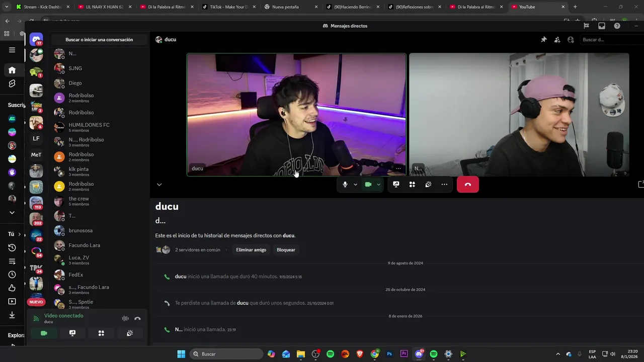
Task: Focus the Buscar search field in Discord header
Action: (x=611, y=40)
